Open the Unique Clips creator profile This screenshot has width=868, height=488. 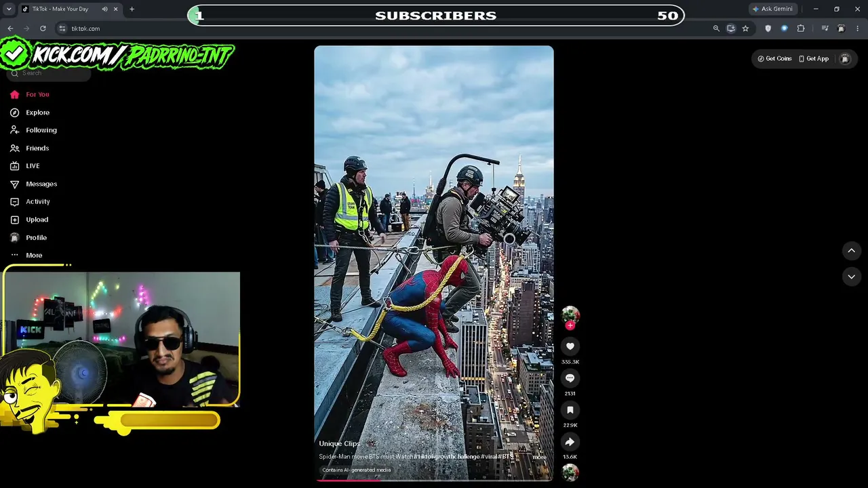coord(340,444)
